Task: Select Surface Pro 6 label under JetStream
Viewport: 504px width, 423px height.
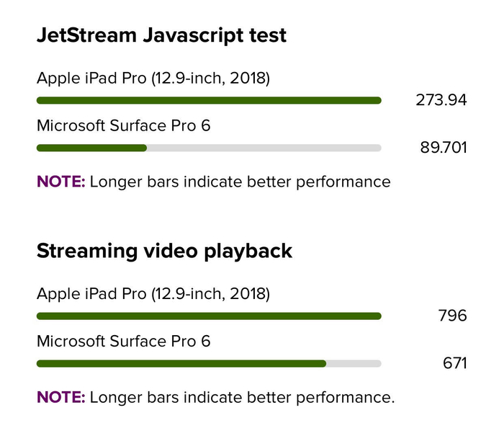Action: coord(123,126)
